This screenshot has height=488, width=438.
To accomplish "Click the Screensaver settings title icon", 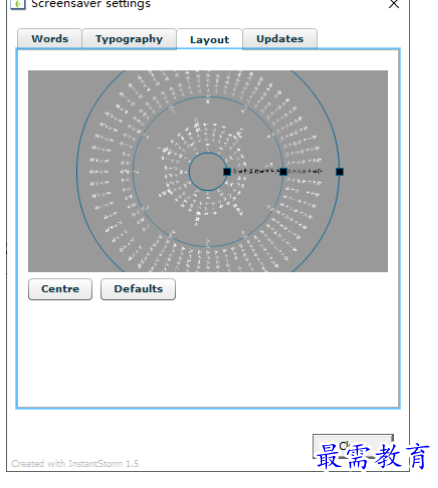I will [x=18, y=4].
